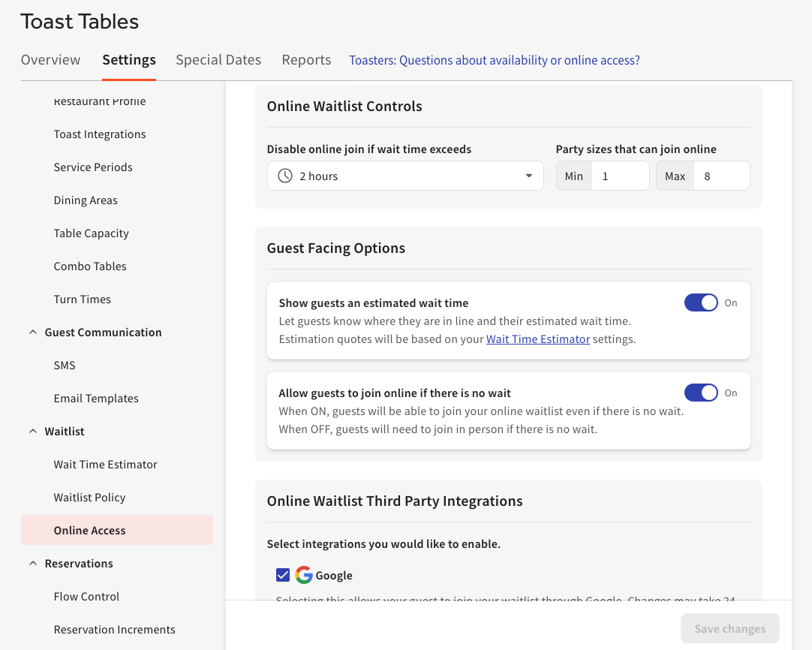
Task: Collapse the Reservations sidebar section
Action: tap(33, 564)
